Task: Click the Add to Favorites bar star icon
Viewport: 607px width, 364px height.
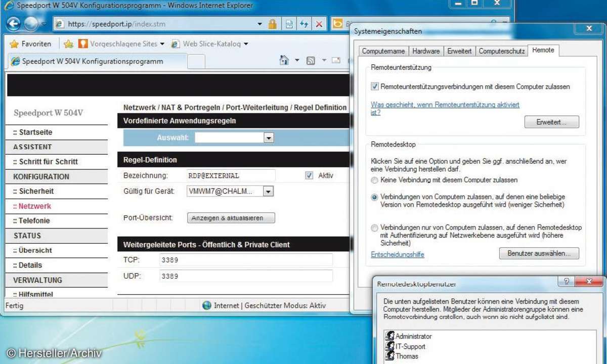Action: (x=69, y=44)
